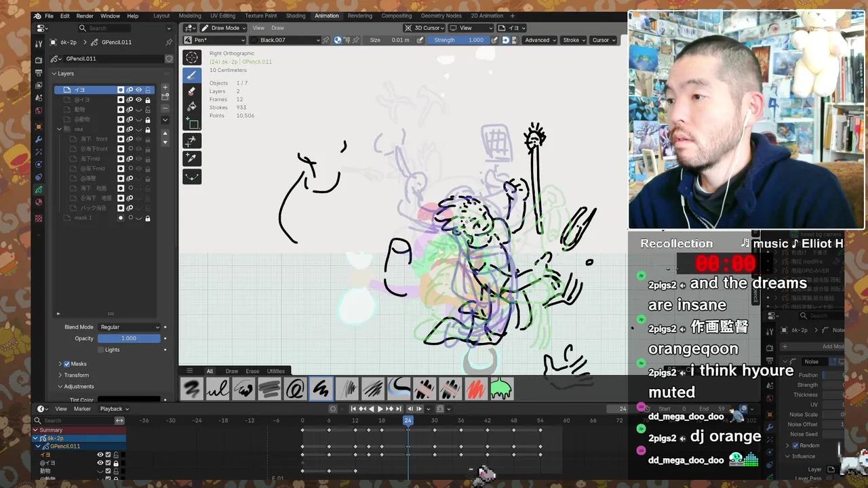Open the Stroke settings dropdown
This screenshot has width=868, height=488.
coord(574,40)
